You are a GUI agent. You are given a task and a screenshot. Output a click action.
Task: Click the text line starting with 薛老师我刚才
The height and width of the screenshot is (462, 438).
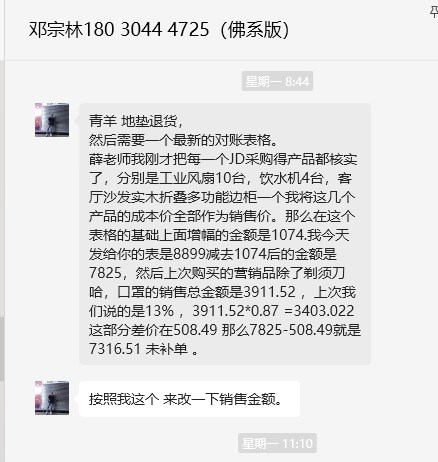tap(223, 159)
